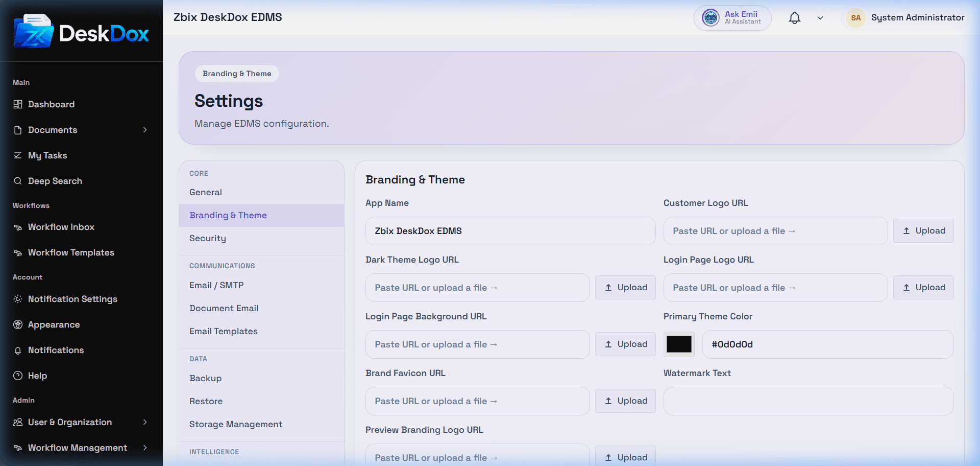The width and height of the screenshot is (980, 466).
Task: Open the Restore settings section
Action: 261,401
